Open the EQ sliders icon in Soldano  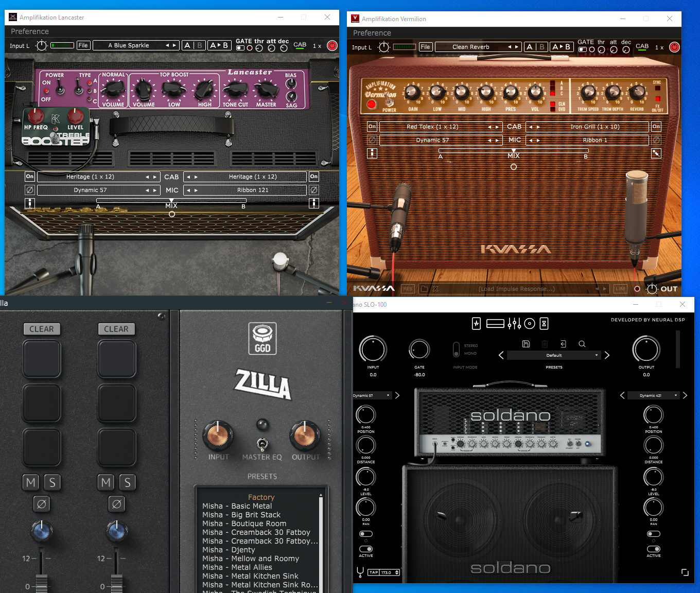[x=514, y=323]
